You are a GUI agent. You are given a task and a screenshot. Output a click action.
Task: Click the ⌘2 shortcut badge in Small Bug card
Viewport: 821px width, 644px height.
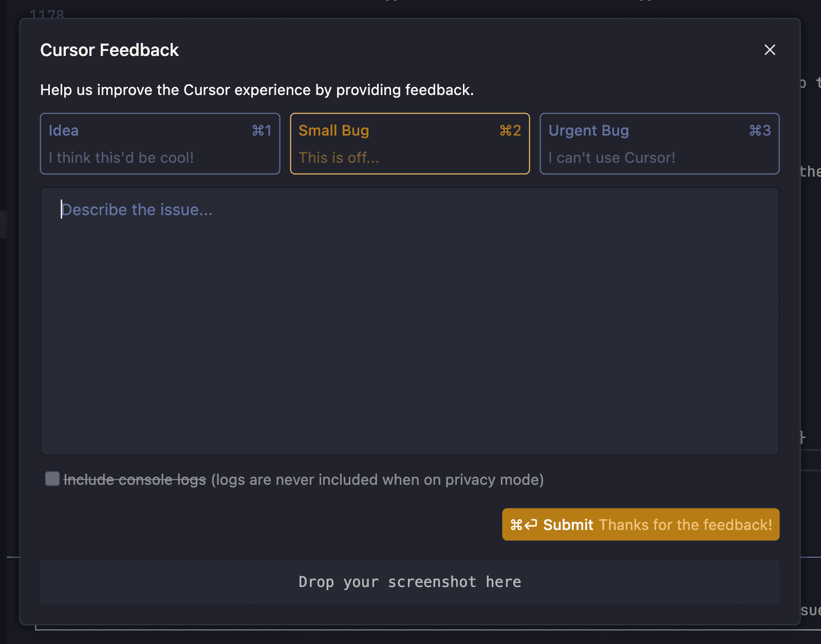510,130
